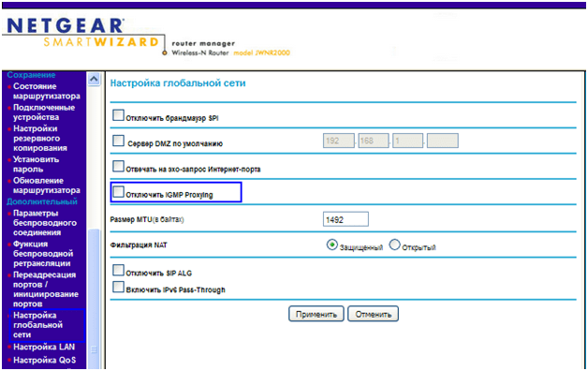Image resolution: width=588 pixels, height=371 pixels.
Task: Click the sidebar scroll-up arrow
Action: pos(94,79)
